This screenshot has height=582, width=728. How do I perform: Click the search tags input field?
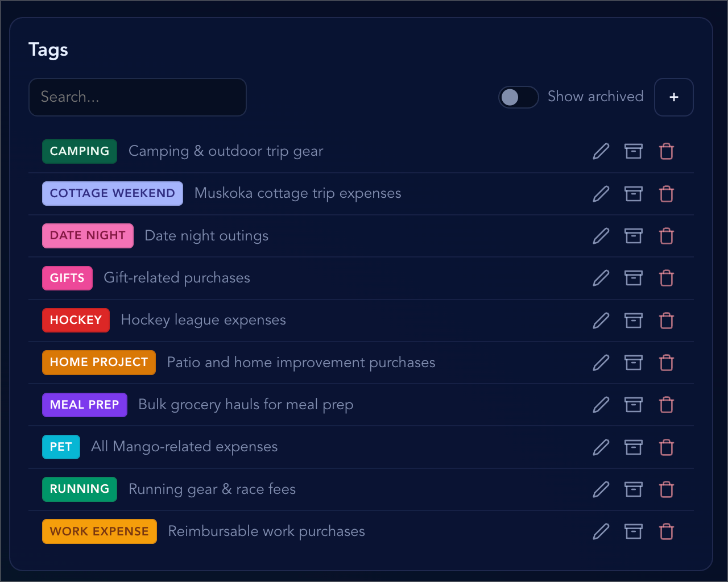pos(137,97)
